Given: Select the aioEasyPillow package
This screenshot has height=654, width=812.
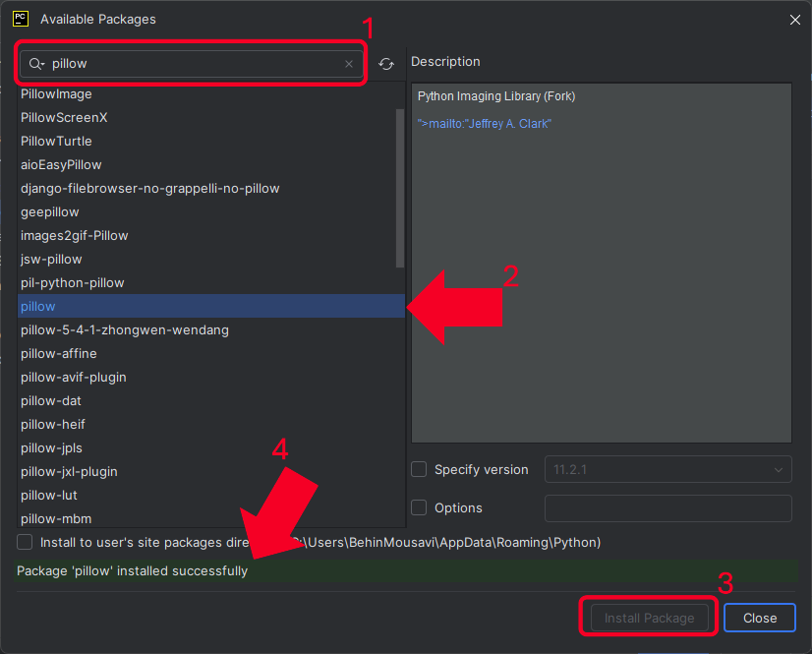Looking at the screenshot, I should pos(61,165).
